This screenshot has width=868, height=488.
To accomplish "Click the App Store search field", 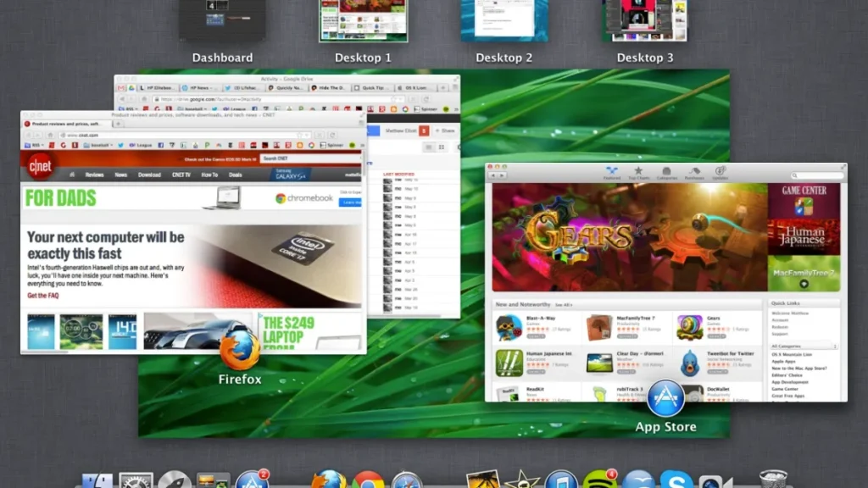I will pos(817,175).
